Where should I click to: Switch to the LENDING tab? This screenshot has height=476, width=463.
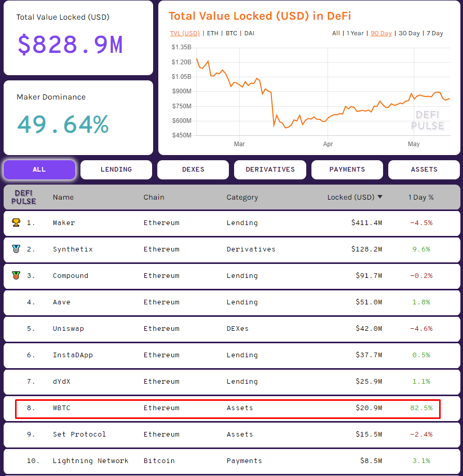[116, 170]
